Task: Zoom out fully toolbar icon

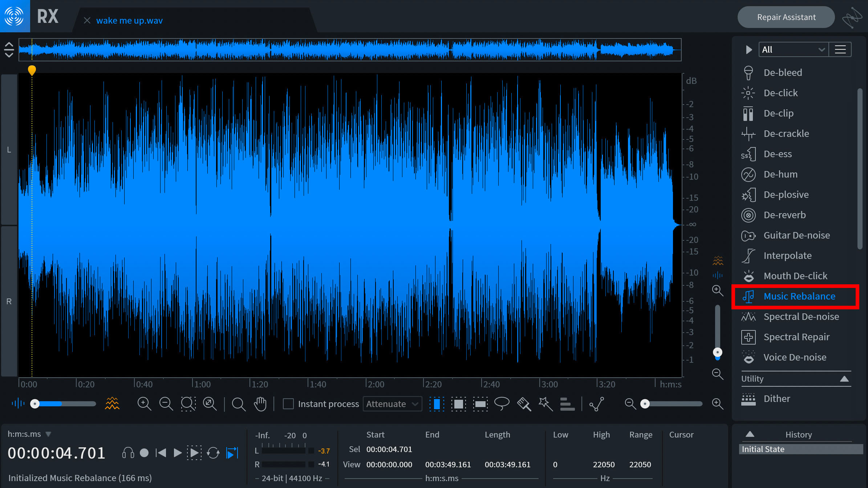Action: (210, 404)
